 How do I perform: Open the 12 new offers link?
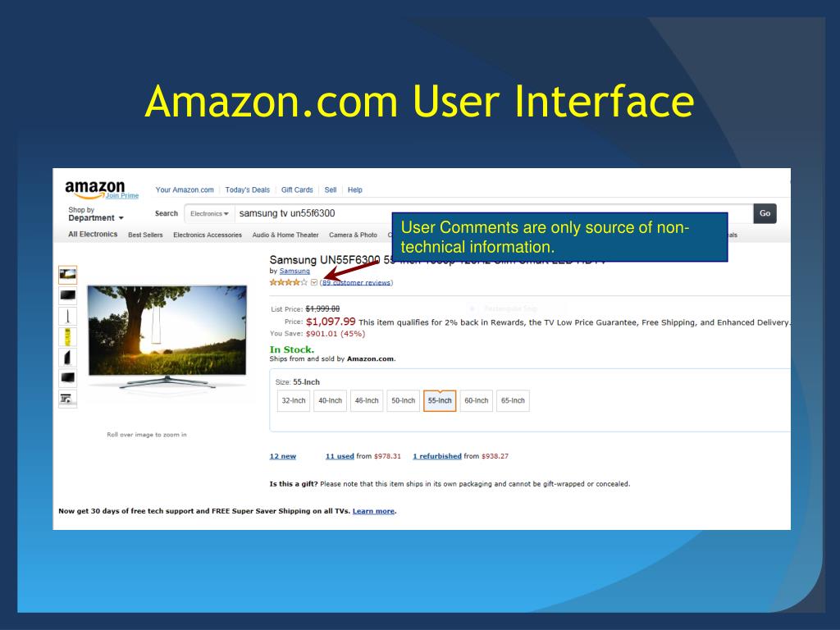click(x=282, y=456)
